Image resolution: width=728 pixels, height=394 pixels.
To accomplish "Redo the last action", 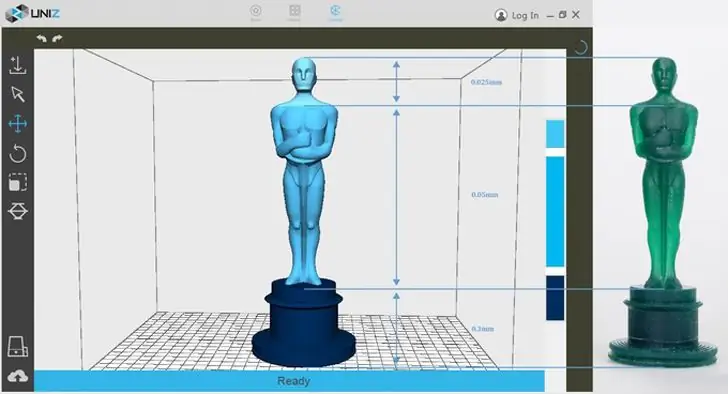I will coord(57,39).
